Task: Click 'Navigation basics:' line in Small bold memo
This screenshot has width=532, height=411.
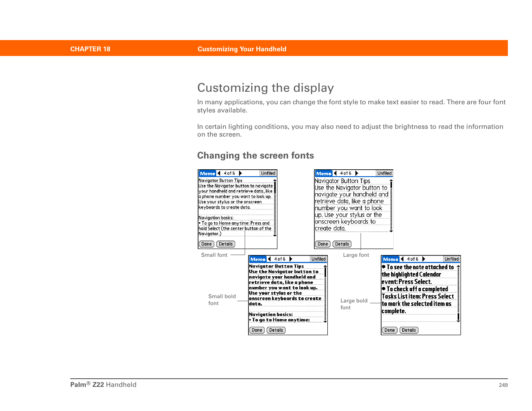Action: click(271, 314)
